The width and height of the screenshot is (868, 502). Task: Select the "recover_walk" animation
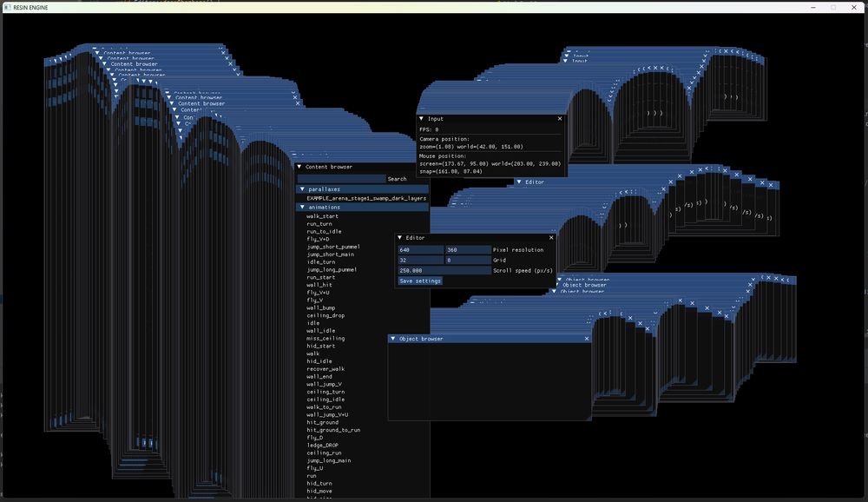click(325, 369)
